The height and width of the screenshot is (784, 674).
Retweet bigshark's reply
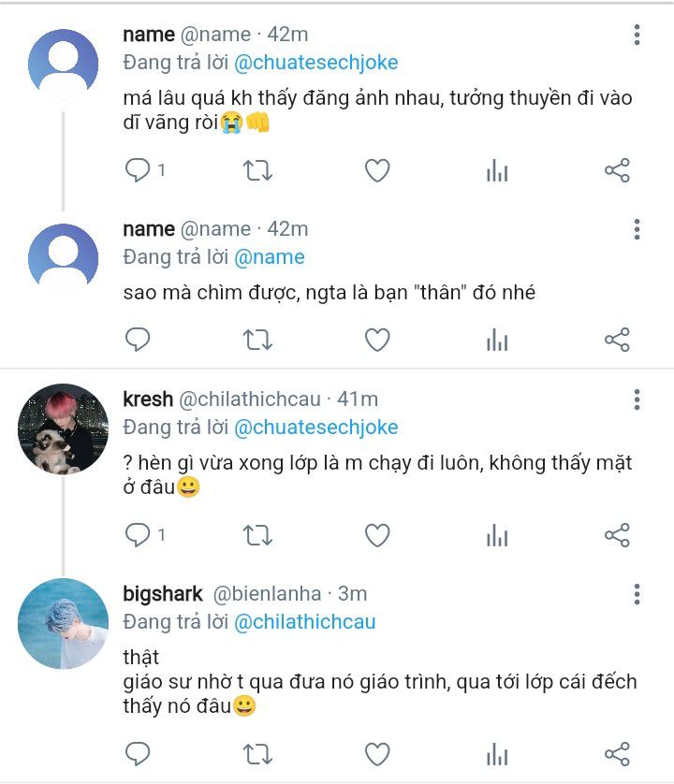tap(257, 754)
